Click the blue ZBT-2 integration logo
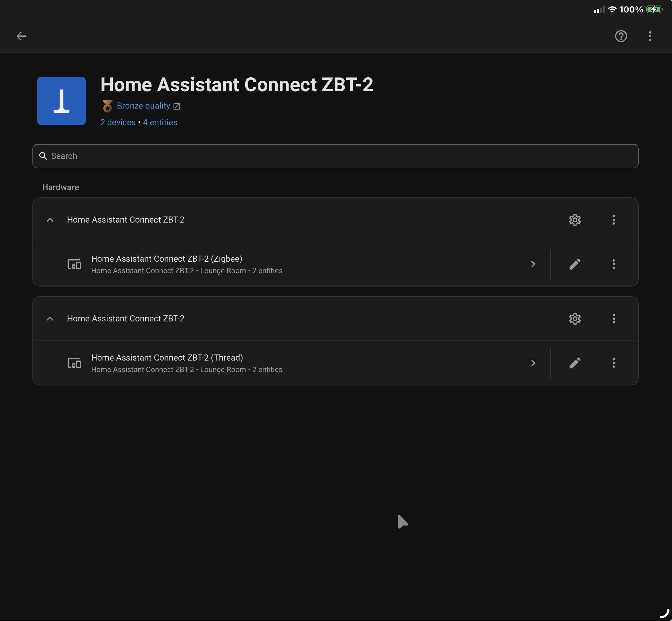 coord(62,101)
